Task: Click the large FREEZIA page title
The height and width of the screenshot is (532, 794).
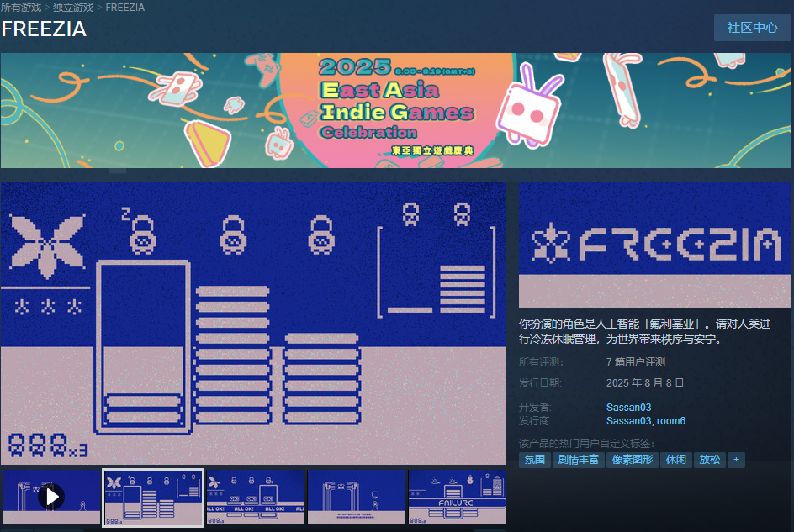Action: (x=44, y=29)
